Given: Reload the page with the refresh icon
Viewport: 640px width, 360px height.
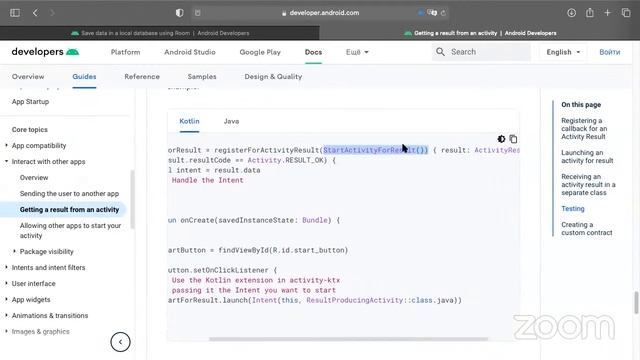Looking at the screenshot, I should pyautogui.click(x=443, y=13).
